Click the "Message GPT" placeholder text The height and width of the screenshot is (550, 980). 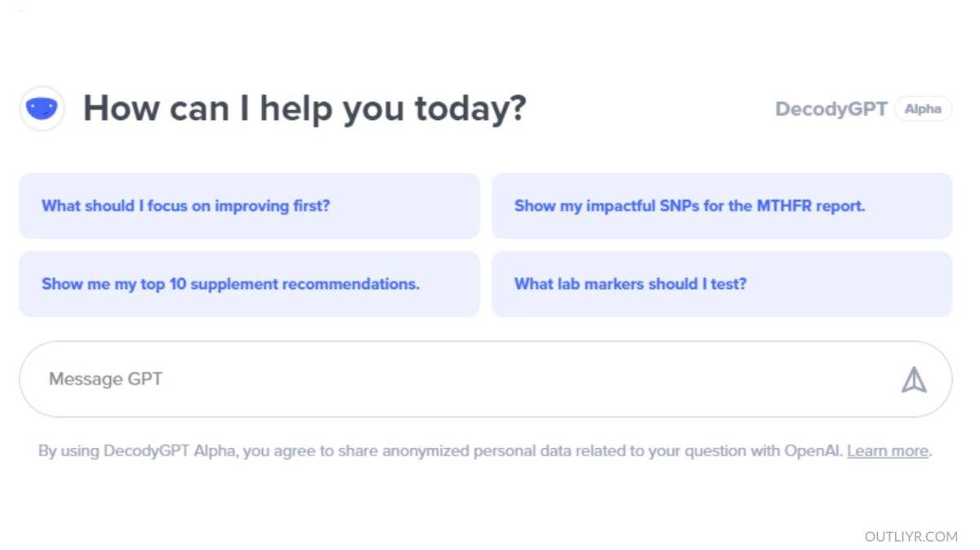point(105,379)
